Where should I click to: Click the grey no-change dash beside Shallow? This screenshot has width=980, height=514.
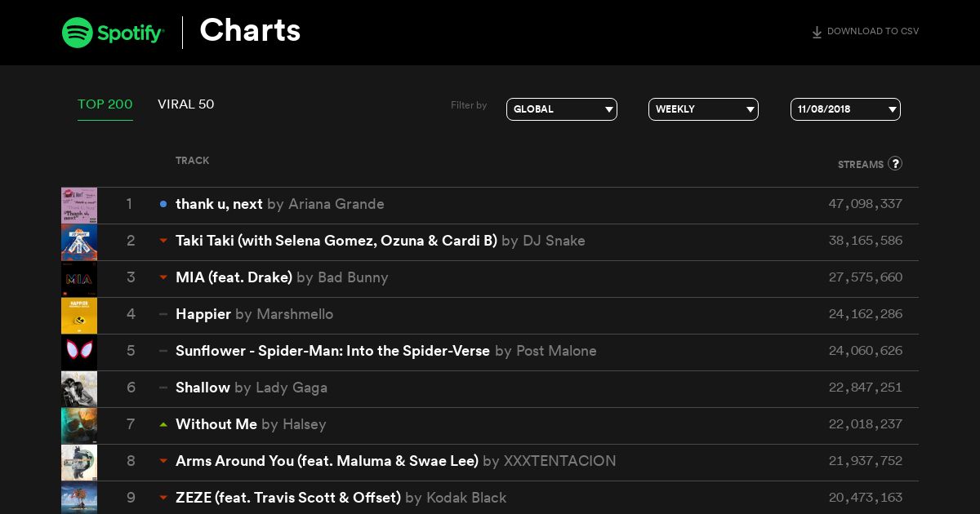pos(163,388)
